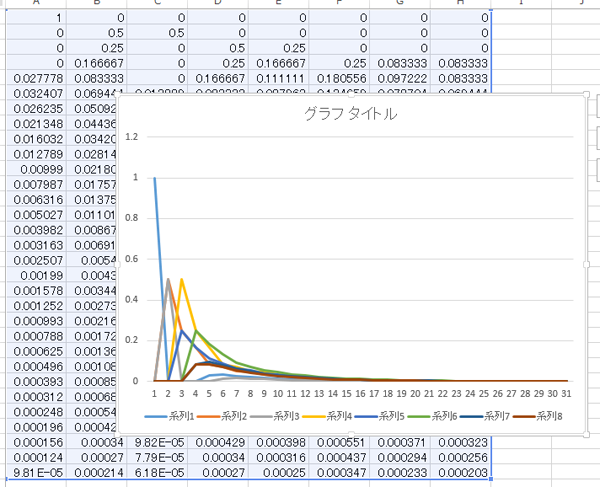
Task: Select the cell containing 9.81E-05
Action: [36, 473]
